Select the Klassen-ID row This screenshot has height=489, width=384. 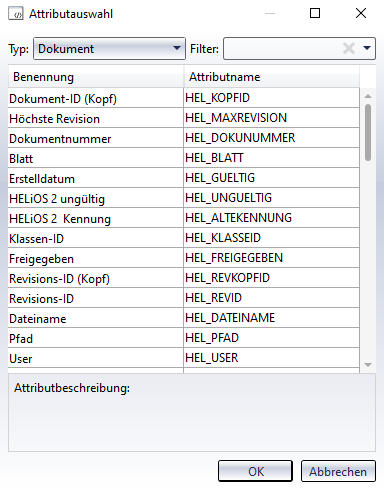184,238
